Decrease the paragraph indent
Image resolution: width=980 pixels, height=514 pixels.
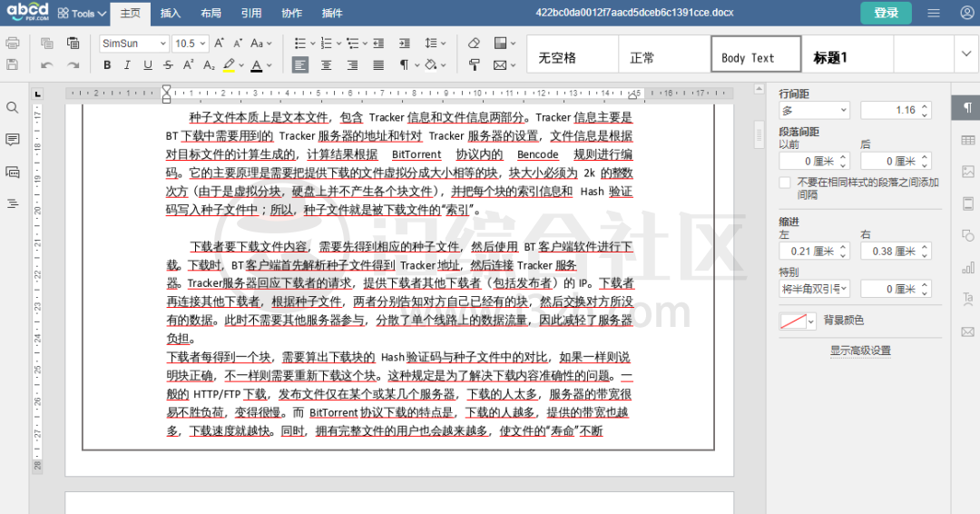coord(378,44)
